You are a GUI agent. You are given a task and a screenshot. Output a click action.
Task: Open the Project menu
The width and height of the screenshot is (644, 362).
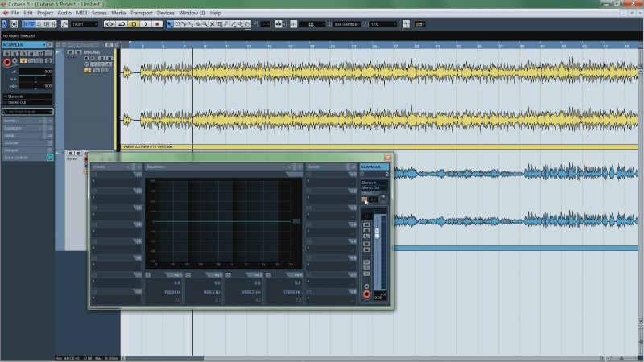point(45,13)
